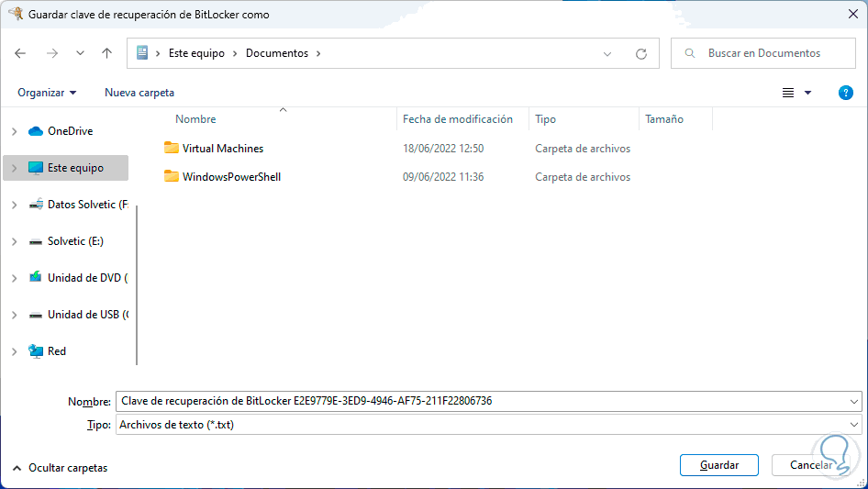Create a folder with Nueva carpeta
The width and height of the screenshot is (868, 489).
click(x=139, y=93)
